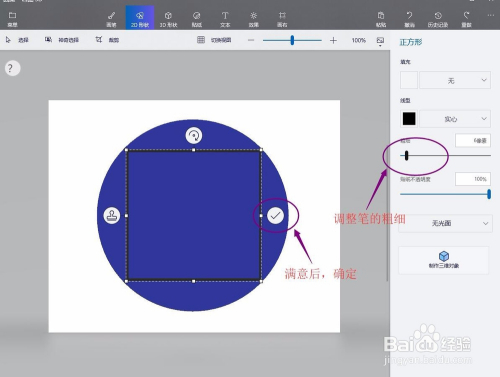The height and width of the screenshot is (377, 500).
Task: Open the 3D shapes tab
Action: coord(168,19)
